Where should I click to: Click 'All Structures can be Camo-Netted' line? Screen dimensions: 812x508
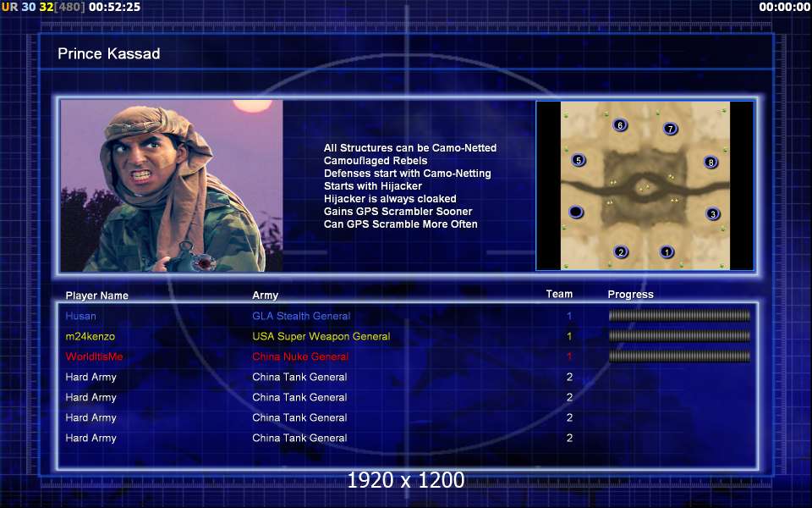coord(410,147)
